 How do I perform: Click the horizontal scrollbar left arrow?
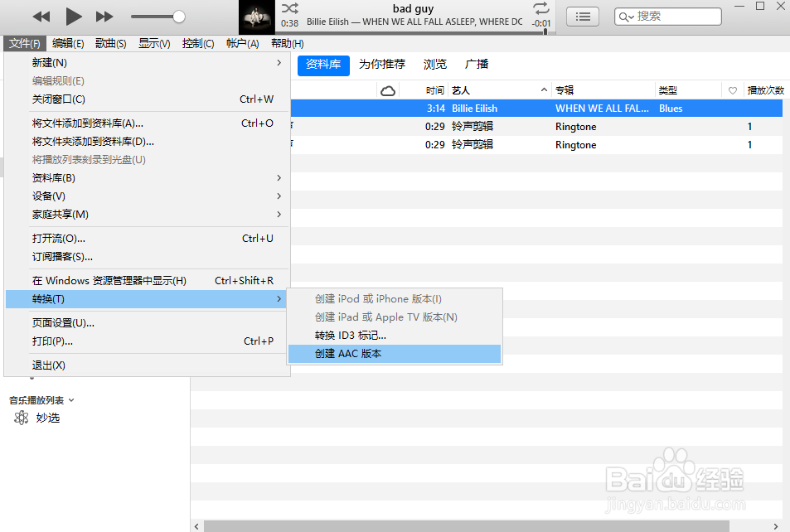tap(196, 526)
